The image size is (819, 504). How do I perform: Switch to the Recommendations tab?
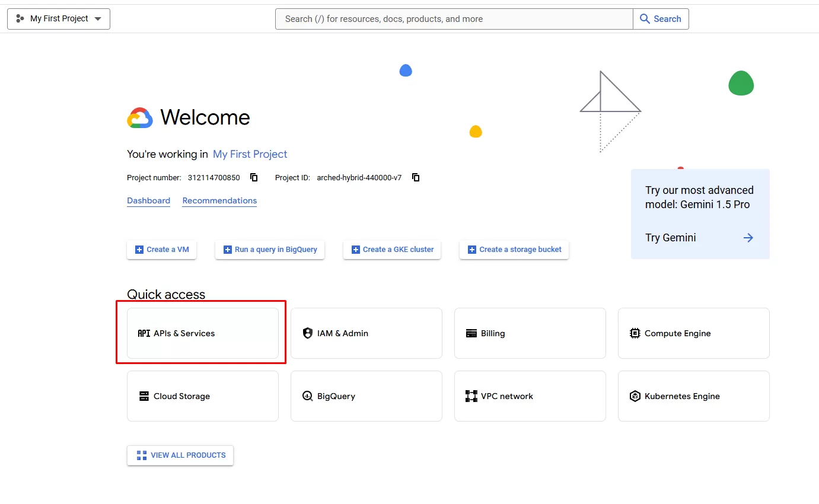tap(219, 200)
